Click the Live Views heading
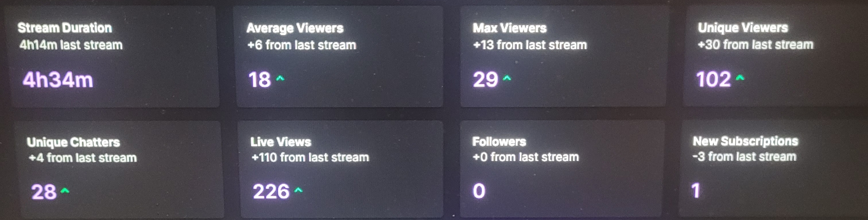Viewport: 868px width, 220px height. (281, 142)
